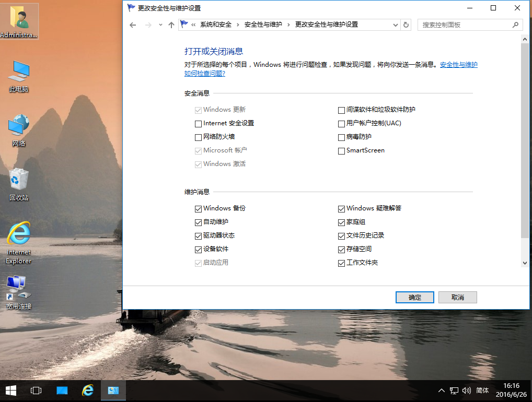This screenshot has width=532, height=402.
Task: Click the scrollbar down arrow
Action: (525, 263)
